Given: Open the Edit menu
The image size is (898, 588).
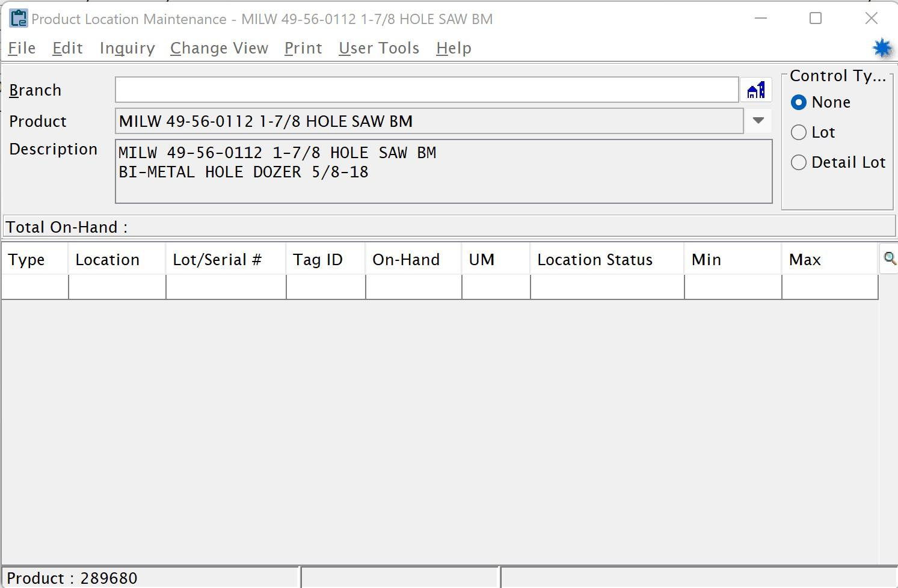Looking at the screenshot, I should tap(67, 48).
